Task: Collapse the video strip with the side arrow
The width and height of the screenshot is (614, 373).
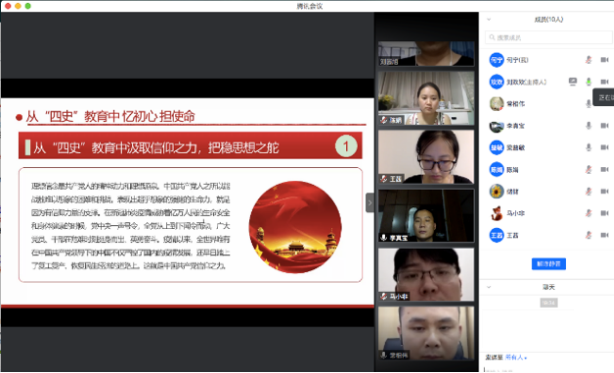Action: [x=370, y=203]
